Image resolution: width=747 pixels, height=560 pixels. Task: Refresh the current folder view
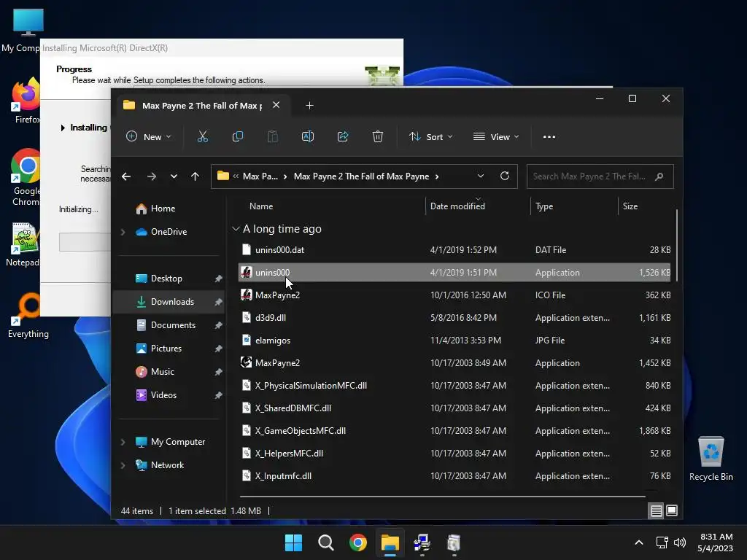tap(505, 176)
